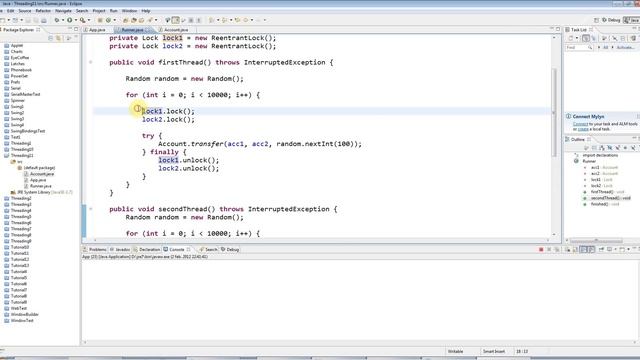Open the Project menu
This screenshot has height=360, width=640.
99,11
